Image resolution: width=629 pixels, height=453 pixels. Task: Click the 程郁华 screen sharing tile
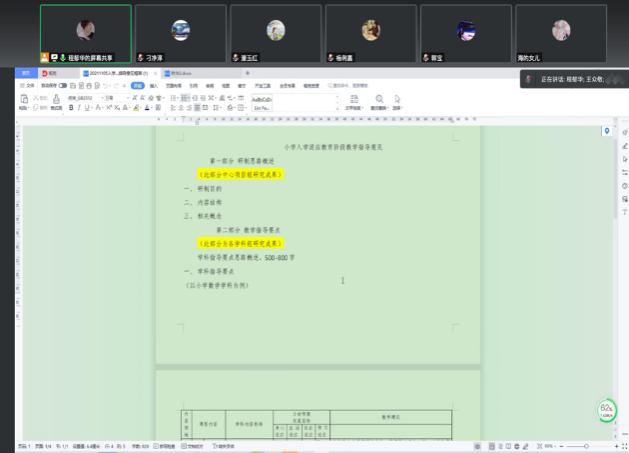(x=86, y=34)
